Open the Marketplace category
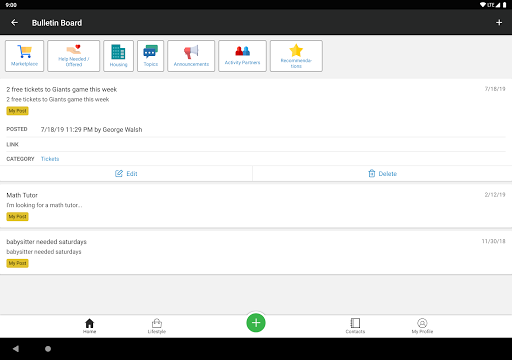Viewport: 512px width, 360px height. (24, 56)
